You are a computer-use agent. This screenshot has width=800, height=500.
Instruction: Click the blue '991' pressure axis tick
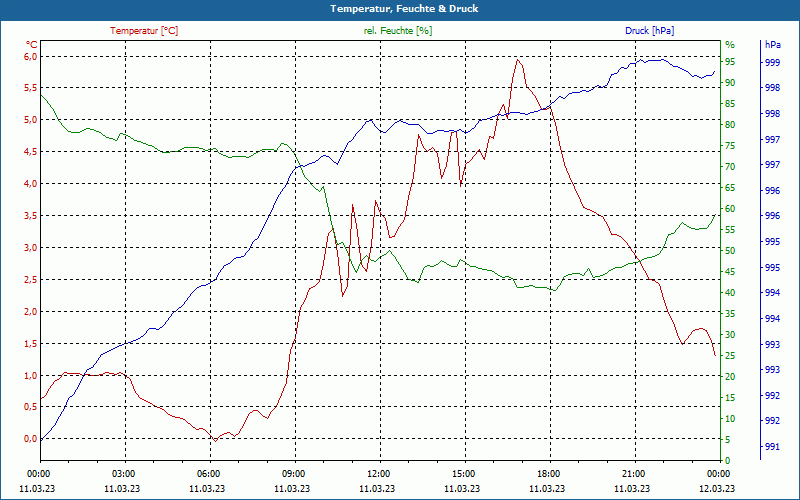(x=772, y=447)
